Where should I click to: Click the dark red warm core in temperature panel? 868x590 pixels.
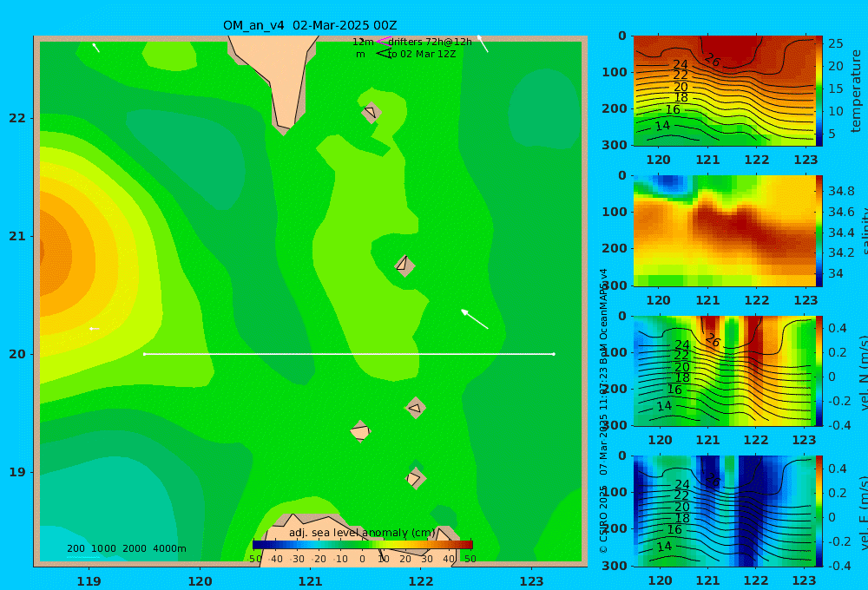coord(731,49)
